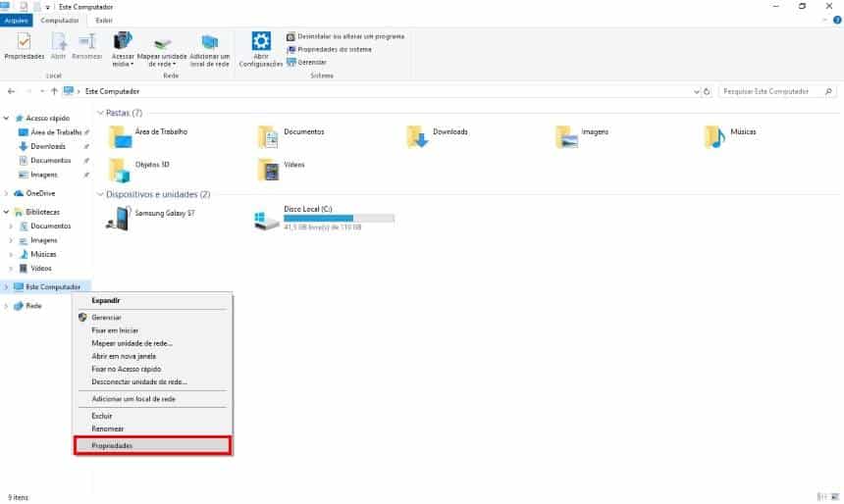The height and width of the screenshot is (504, 844).
Task: Select Desconectar unidade de rede... entry
Action: [153, 381]
